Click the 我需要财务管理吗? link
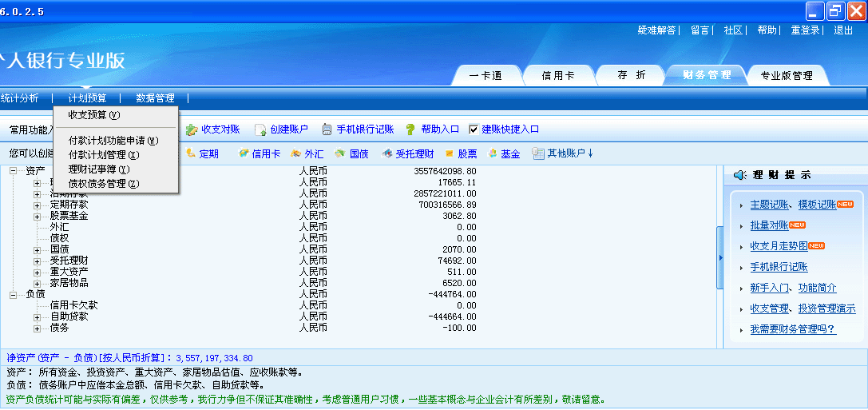This screenshot has width=868, height=410. [792, 329]
